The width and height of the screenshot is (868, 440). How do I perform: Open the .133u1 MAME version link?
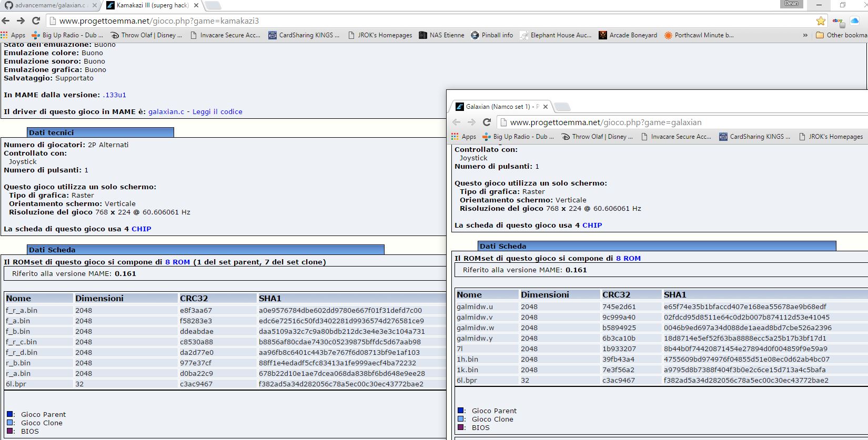point(114,95)
